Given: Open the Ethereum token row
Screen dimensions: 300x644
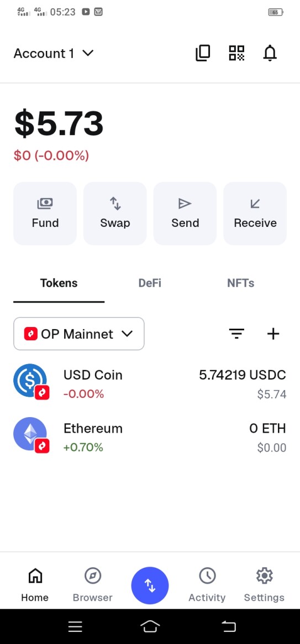Looking at the screenshot, I should pos(150,438).
